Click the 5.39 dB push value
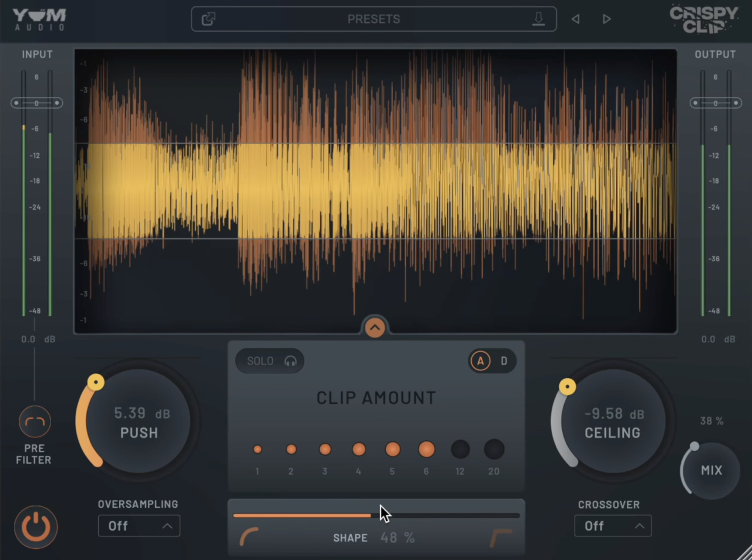The width and height of the screenshot is (752, 560). click(x=142, y=413)
